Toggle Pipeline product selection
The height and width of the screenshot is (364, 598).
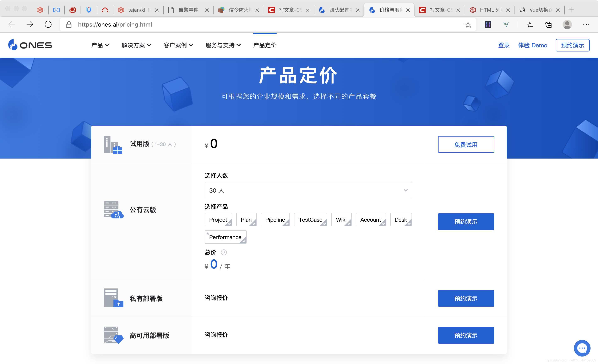pos(275,220)
